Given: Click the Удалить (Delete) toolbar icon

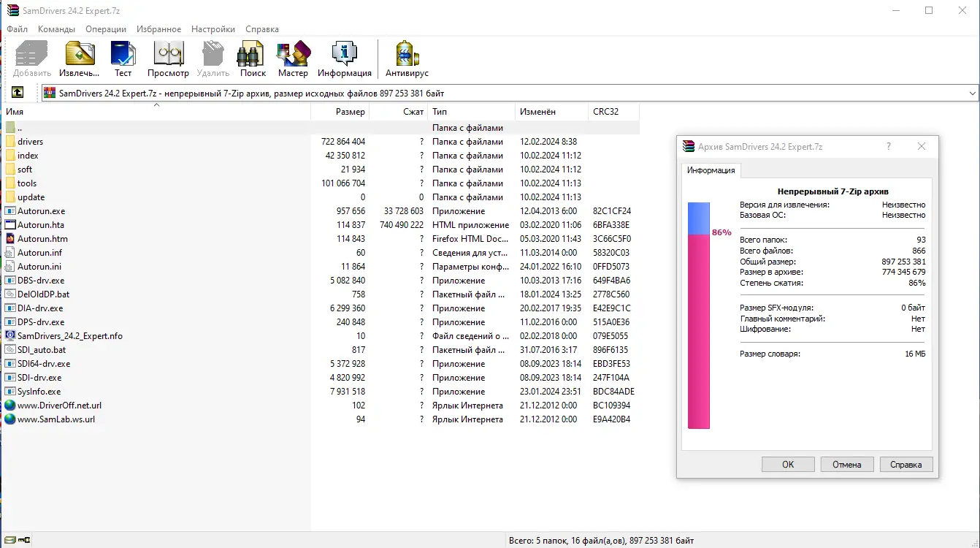Looking at the screenshot, I should tap(213, 53).
